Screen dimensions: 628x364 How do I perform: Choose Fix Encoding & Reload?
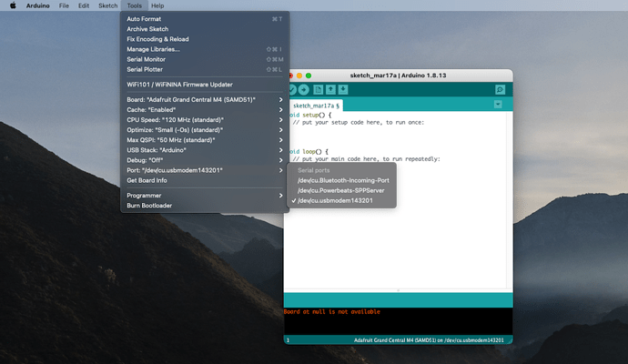click(x=205, y=39)
